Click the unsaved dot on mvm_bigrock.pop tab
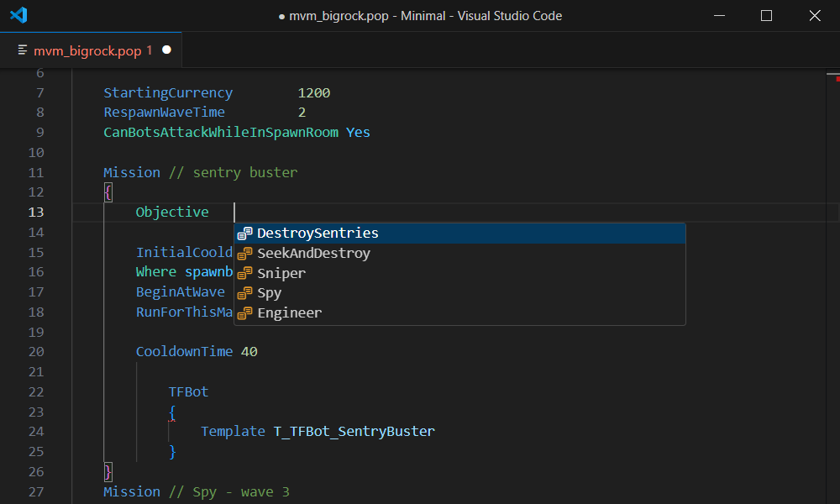 (166, 50)
